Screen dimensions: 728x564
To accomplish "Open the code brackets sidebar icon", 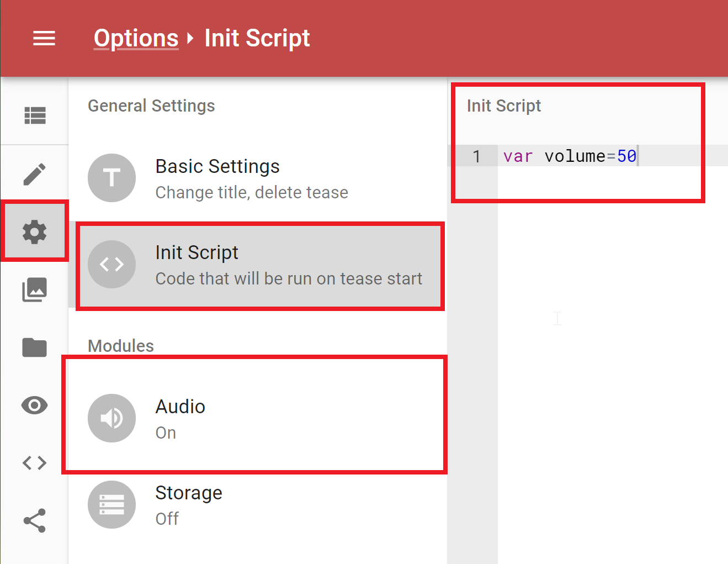I will click(x=35, y=462).
